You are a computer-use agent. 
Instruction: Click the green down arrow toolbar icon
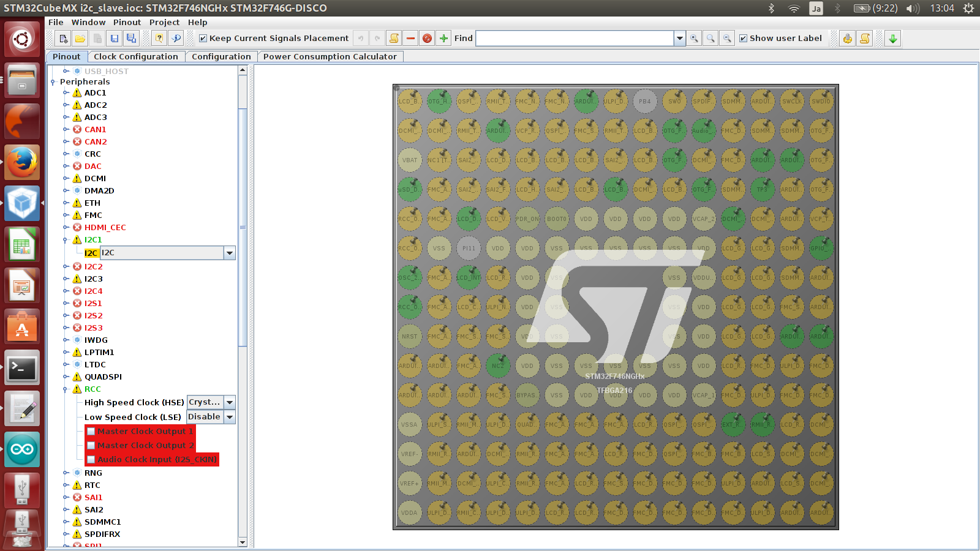point(893,39)
